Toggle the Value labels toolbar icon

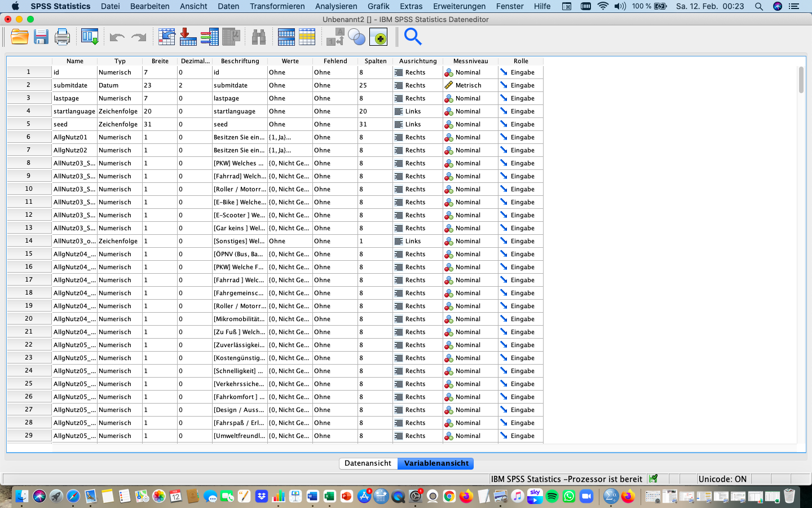point(336,37)
